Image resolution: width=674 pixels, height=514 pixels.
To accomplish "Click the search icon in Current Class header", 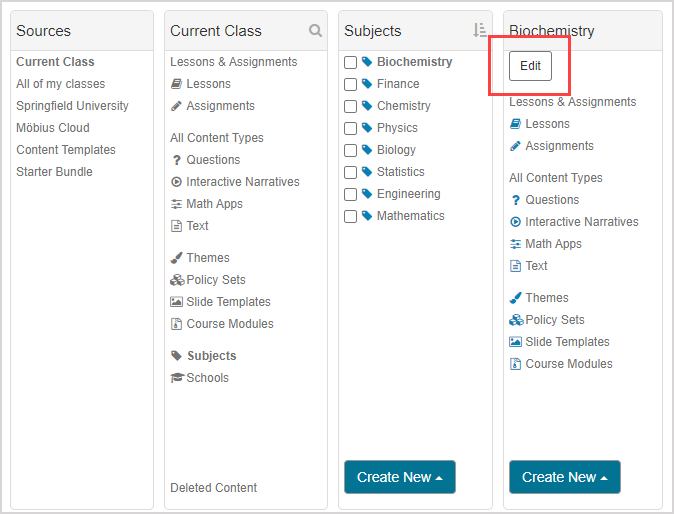I will (315, 31).
